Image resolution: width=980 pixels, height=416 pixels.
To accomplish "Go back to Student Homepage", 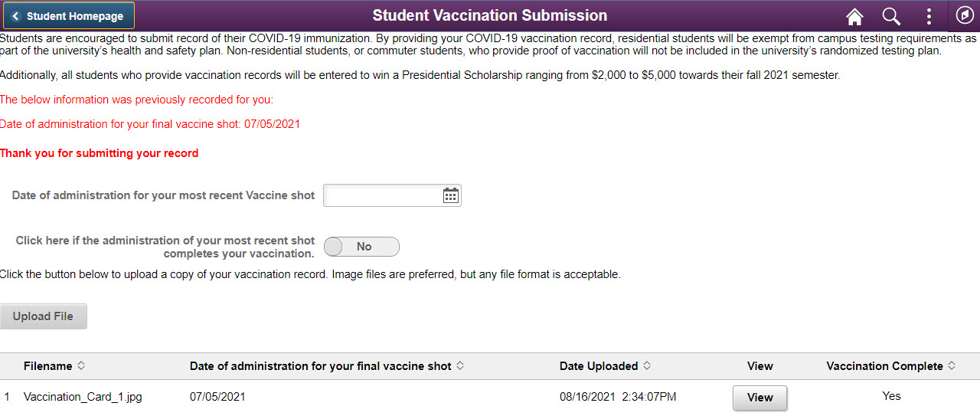I will 68,16.
